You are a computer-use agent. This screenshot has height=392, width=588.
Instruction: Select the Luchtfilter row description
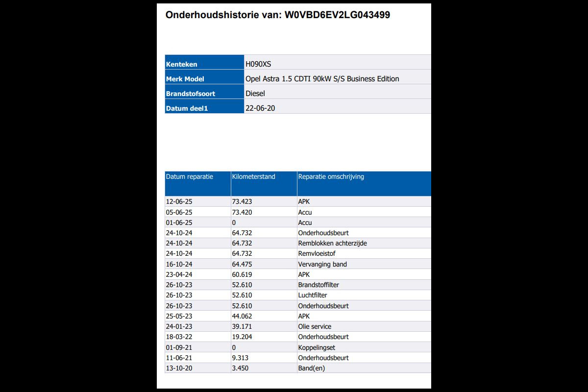point(313,295)
